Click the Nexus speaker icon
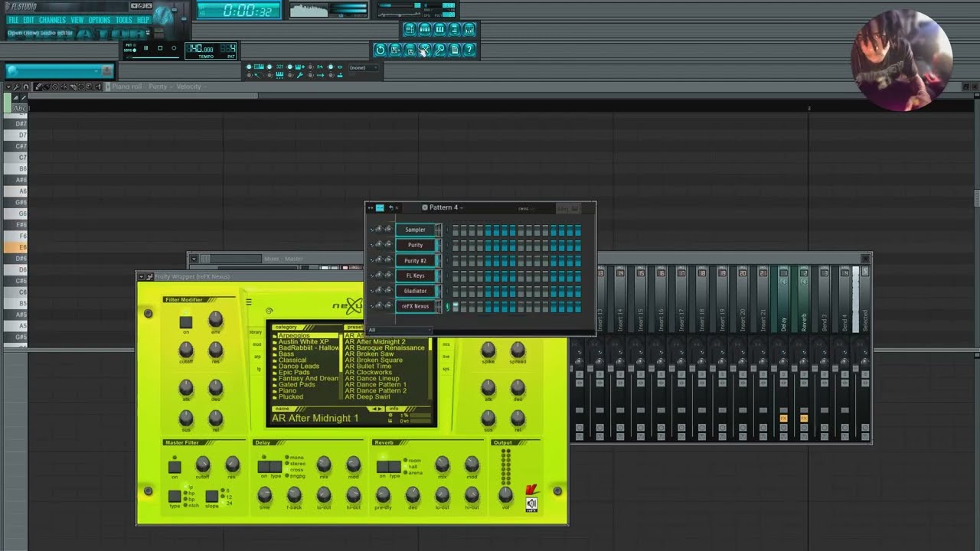The width and height of the screenshot is (980, 551). pos(531,504)
